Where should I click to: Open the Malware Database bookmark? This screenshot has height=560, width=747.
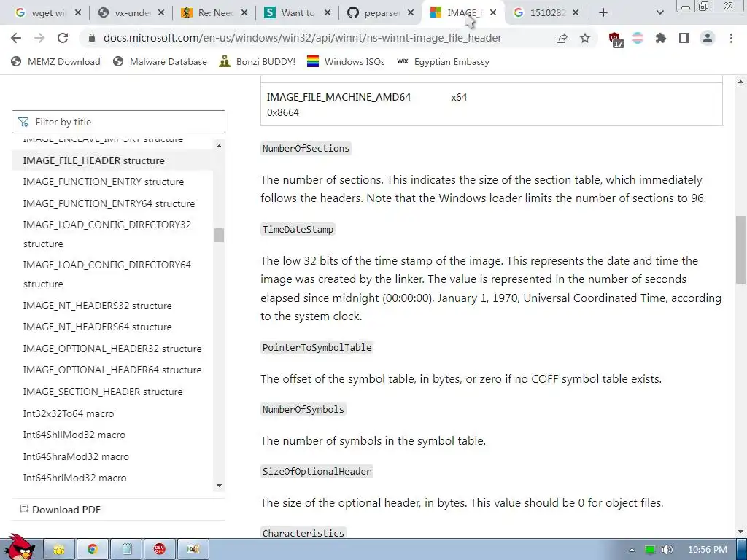coord(160,61)
